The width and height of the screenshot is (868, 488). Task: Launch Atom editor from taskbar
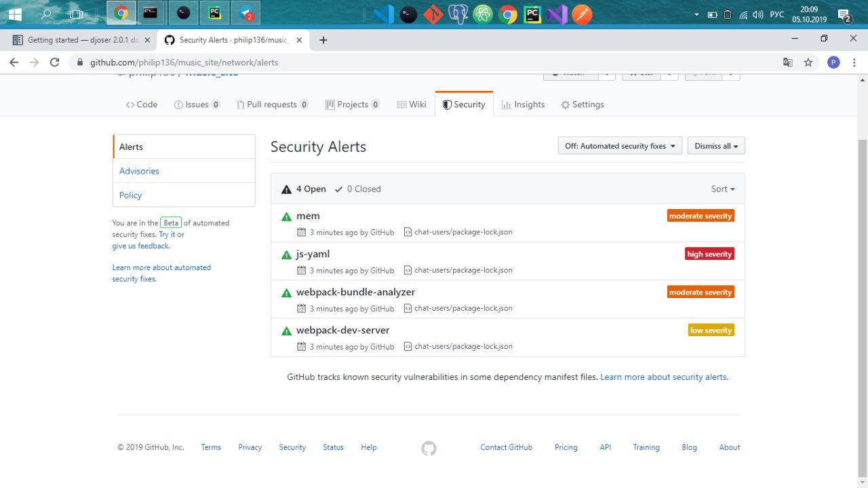[483, 14]
